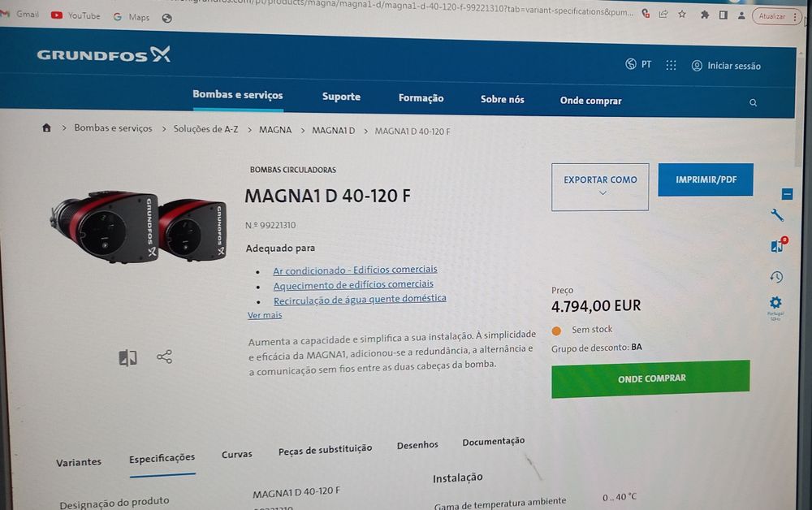
Task: Open the history clock icon in sidebar
Action: coord(776,277)
